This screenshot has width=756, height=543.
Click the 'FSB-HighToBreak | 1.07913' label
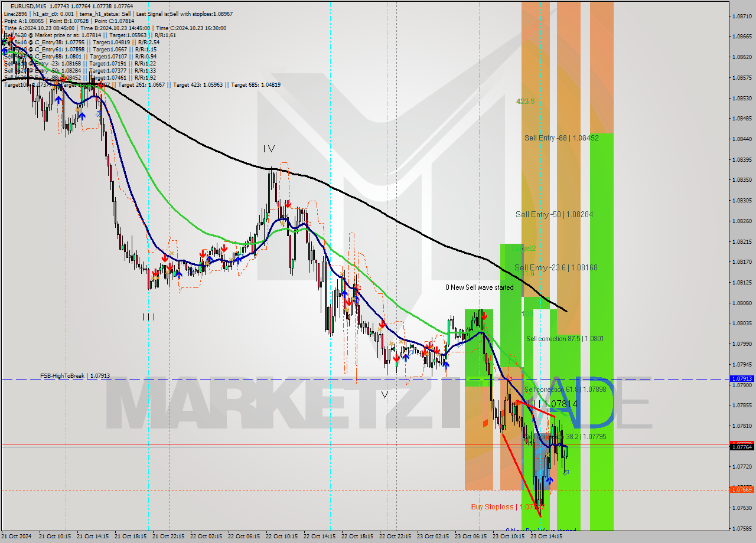(75, 375)
